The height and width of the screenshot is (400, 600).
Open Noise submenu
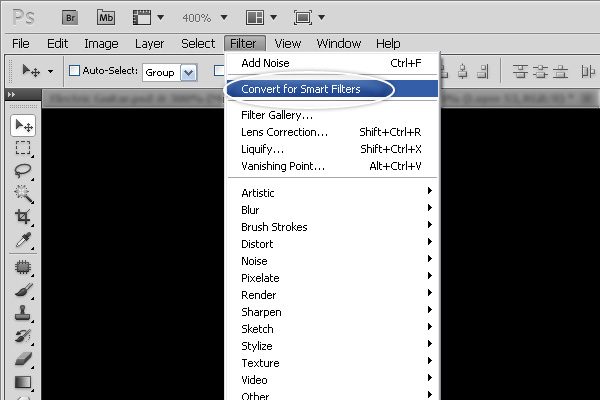pos(333,261)
